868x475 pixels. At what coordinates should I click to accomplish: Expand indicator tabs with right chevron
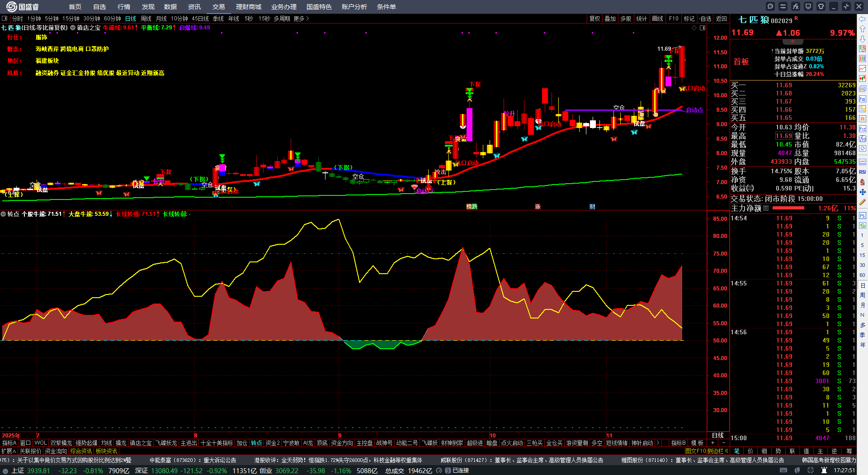(x=658, y=443)
